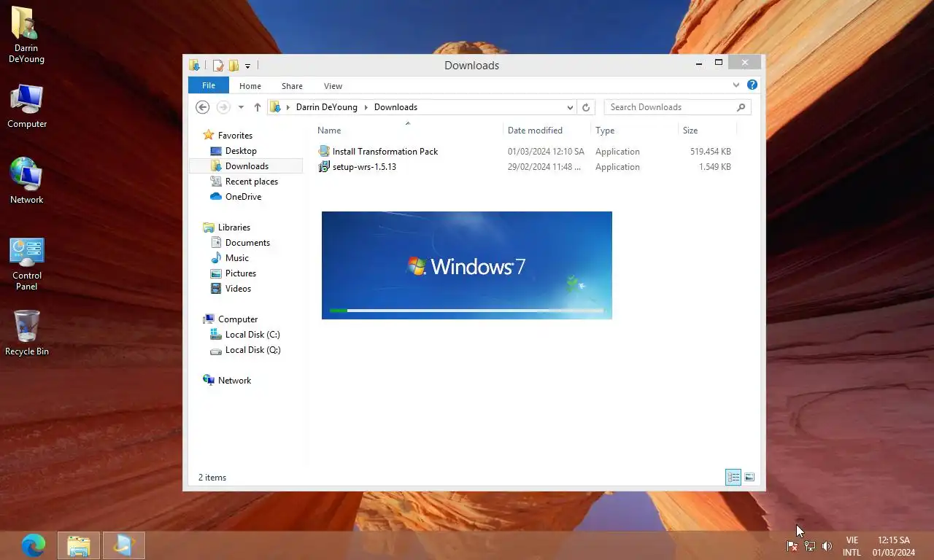
Task: Switch to the View ribbon tab
Action: (x=333, y=86)
